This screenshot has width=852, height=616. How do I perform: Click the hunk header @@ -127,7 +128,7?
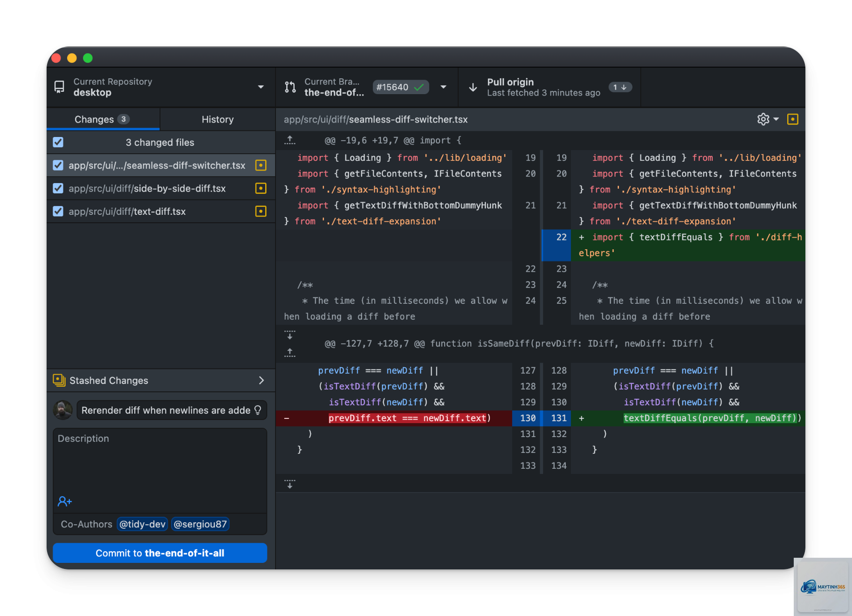519,343
